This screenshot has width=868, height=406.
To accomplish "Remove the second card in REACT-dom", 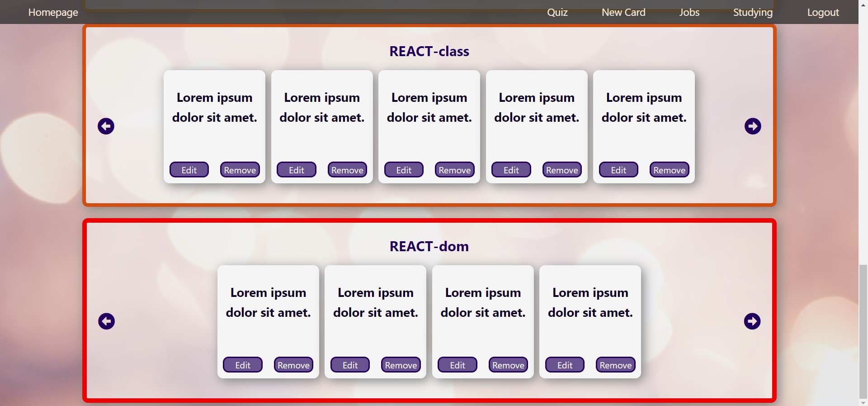I will (401, 365).
